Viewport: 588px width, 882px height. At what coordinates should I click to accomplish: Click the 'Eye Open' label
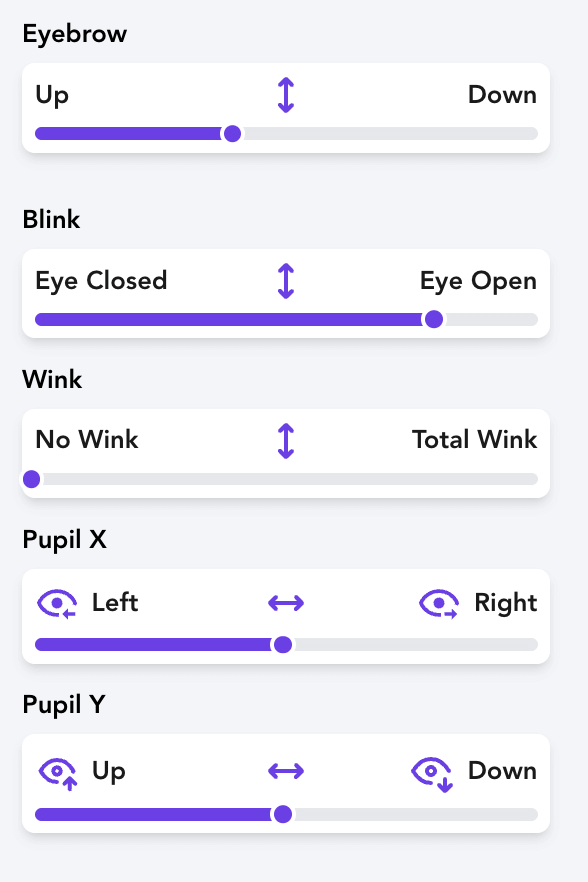click(478, 281)
